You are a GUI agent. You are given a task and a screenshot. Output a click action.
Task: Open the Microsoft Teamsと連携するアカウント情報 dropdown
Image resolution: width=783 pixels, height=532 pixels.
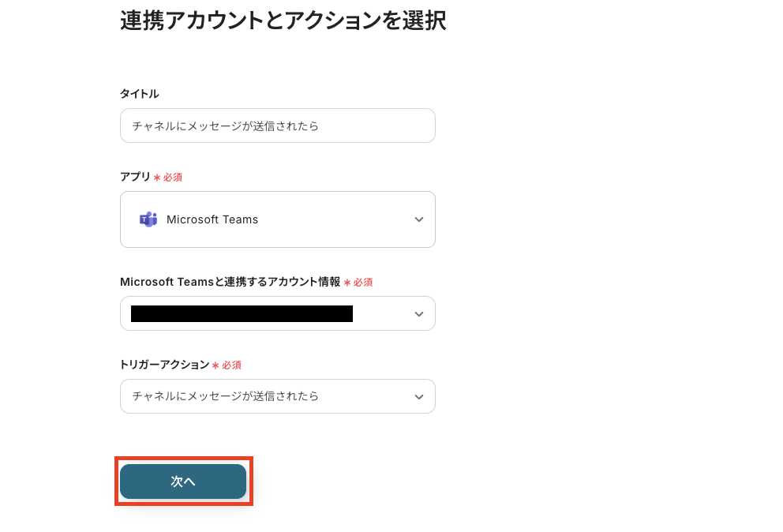coord(278,313)
